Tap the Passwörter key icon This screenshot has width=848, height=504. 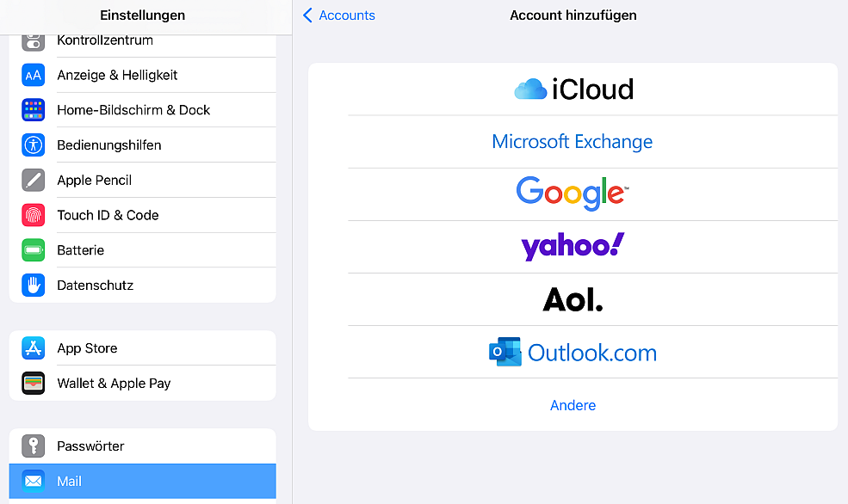(x=33, y=446)
